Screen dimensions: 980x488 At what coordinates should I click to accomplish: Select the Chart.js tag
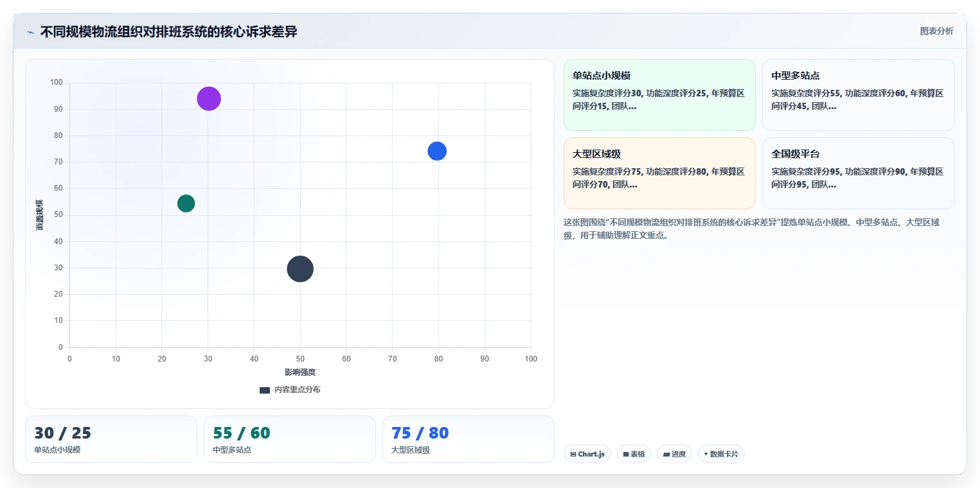click(x=587, y=454)
